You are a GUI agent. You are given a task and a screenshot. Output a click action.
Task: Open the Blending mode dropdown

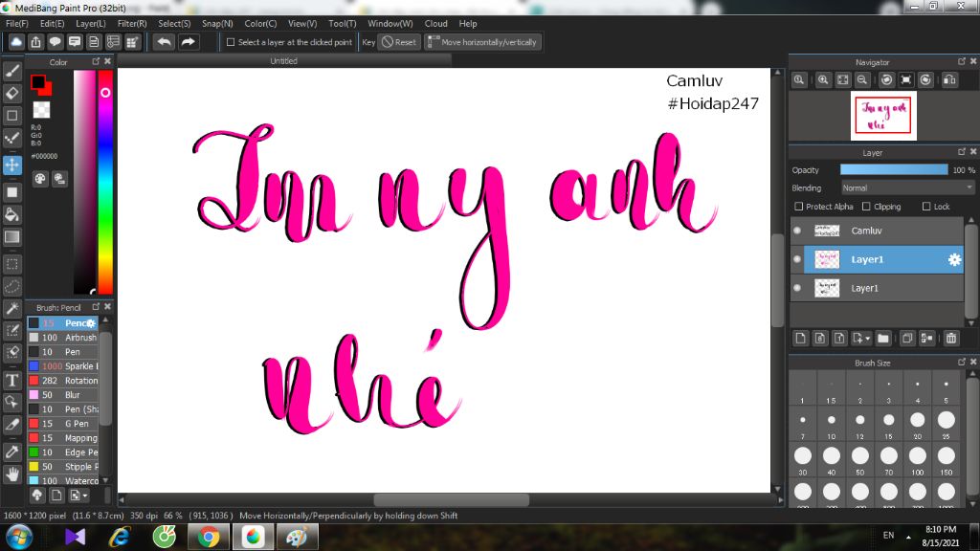(907, 188)
